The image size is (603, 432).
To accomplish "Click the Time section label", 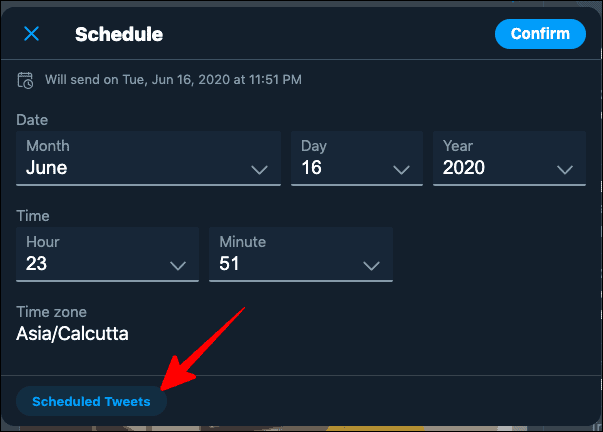I will [33, 216].
